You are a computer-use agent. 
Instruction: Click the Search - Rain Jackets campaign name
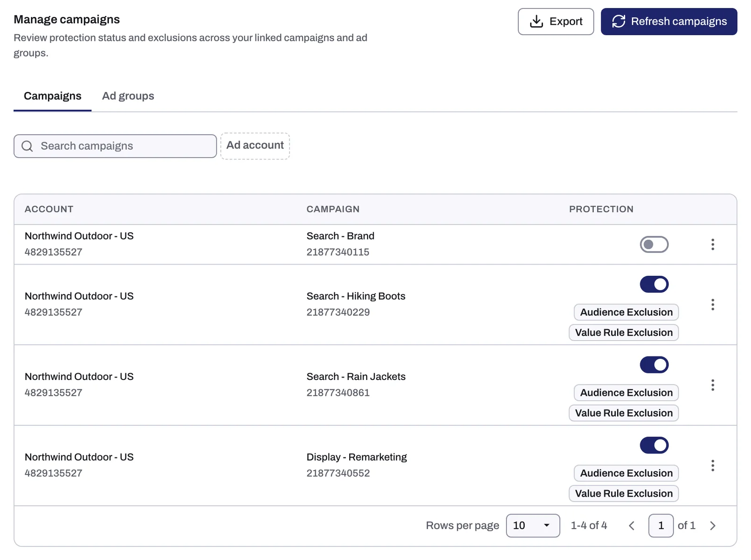[x=356, y=377]
